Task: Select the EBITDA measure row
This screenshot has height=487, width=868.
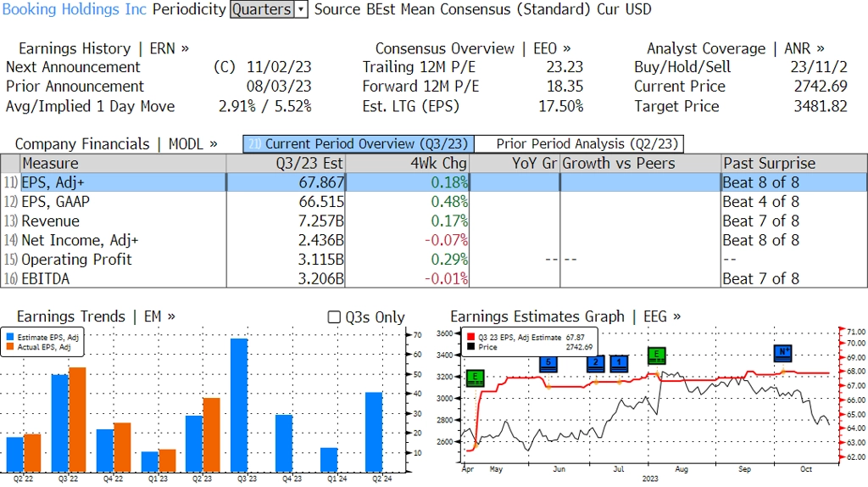Action: [x=434, y=278]
